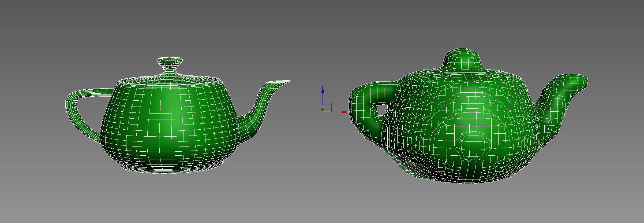This screenshot has height=223, width=644.
Task: Click the lid knob of the left teapot
Action: coord(170,63)
